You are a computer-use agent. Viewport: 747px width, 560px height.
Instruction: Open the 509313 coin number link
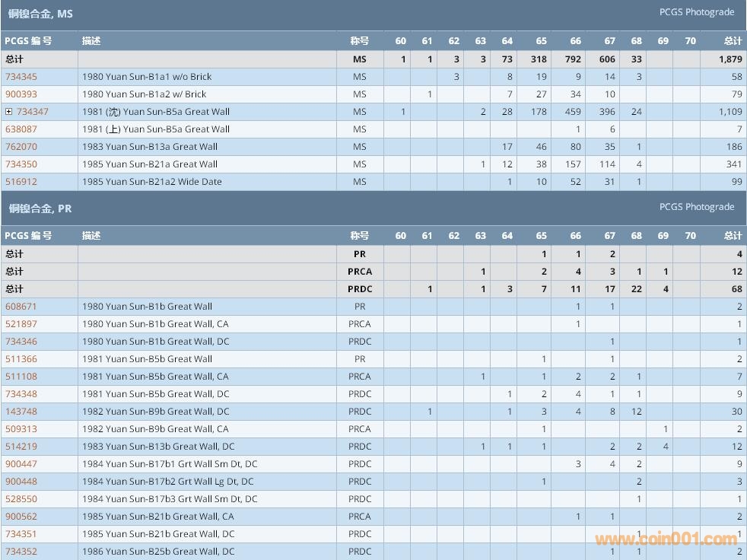(21, 429)
